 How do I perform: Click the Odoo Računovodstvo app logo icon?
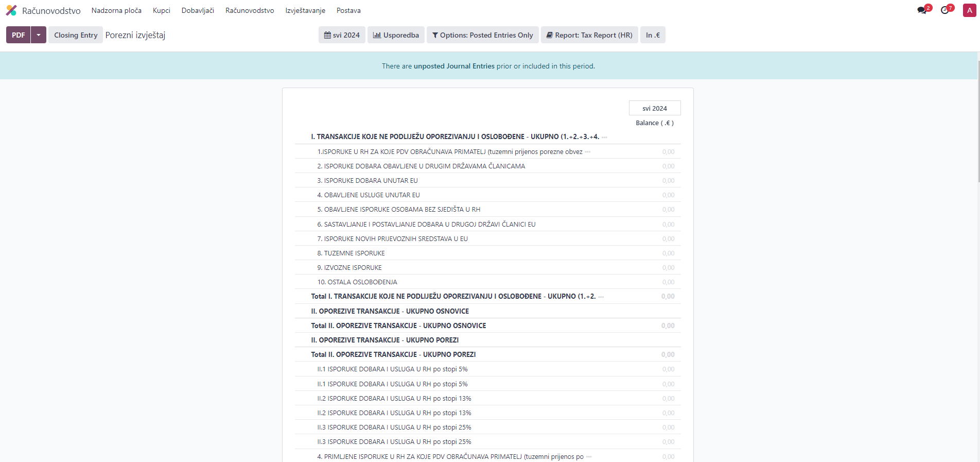11,10
